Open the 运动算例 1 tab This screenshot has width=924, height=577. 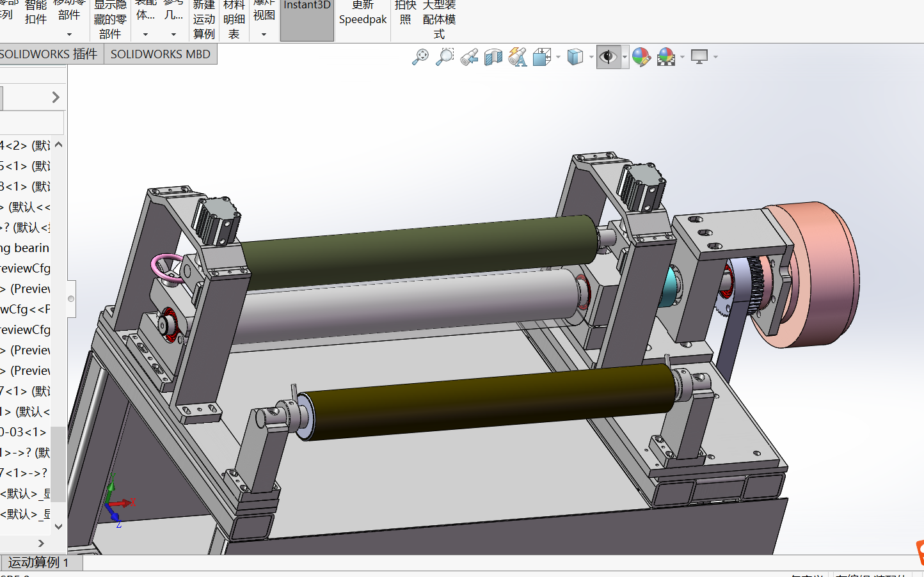click(39, 562)
